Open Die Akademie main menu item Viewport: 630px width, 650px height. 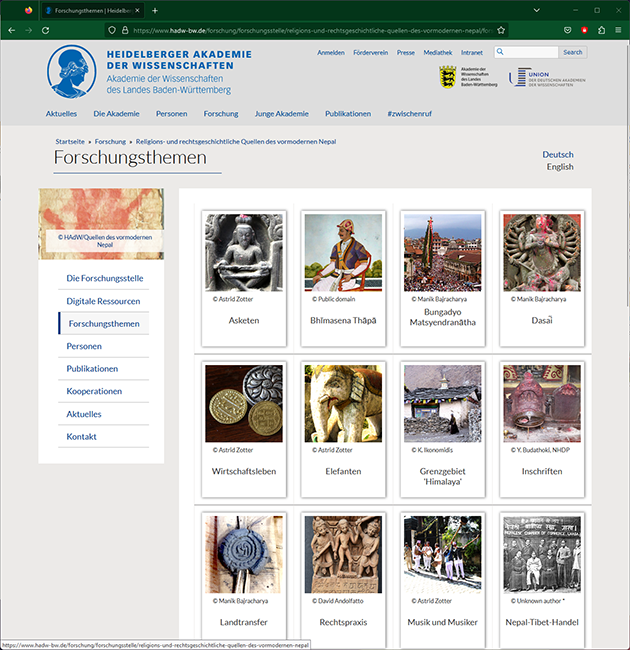tap(116, 114)
